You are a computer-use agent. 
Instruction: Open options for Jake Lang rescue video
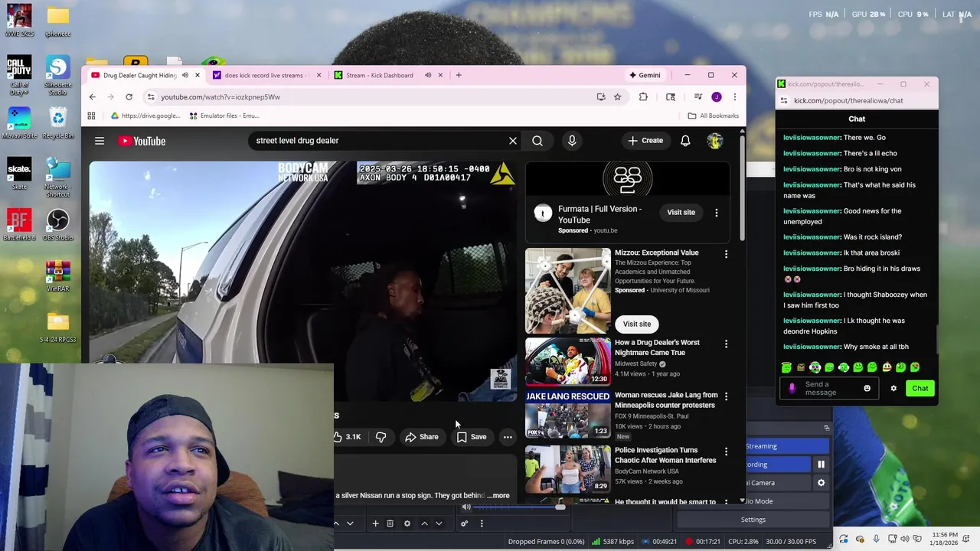pos(726,396)
